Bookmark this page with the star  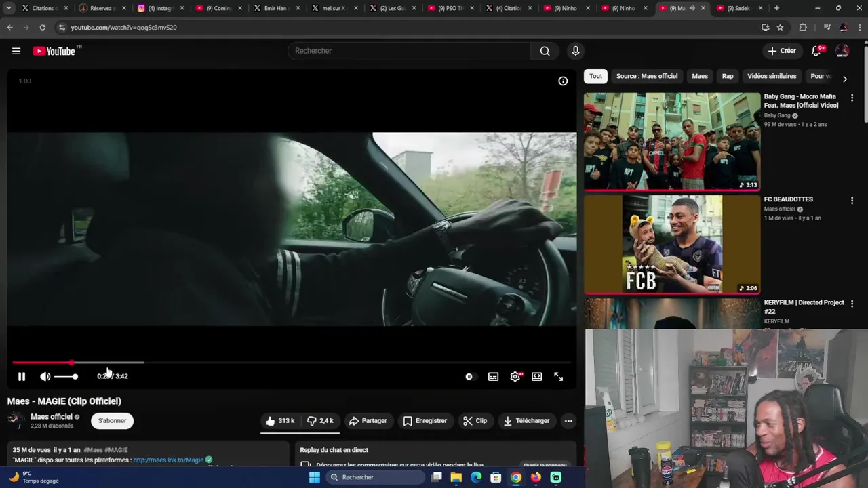(x=780, y=27)
